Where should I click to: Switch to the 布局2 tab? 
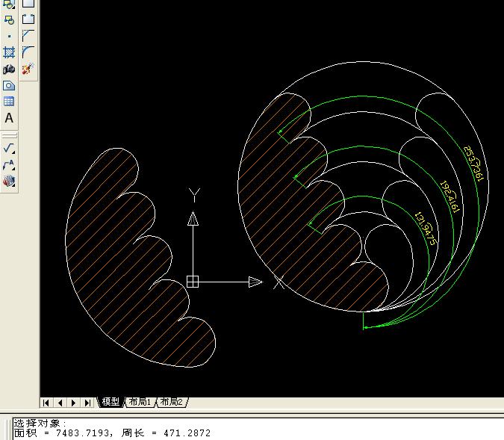point(171,402)
